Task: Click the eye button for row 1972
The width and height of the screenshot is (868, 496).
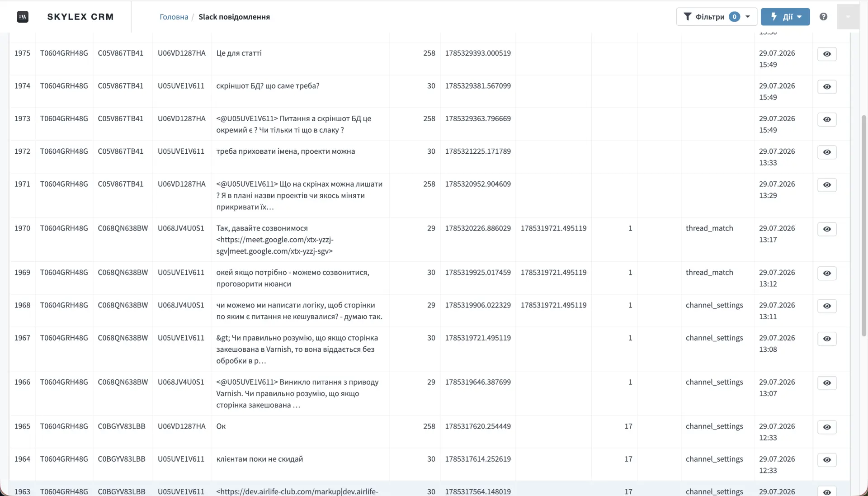Action: (x=827, y=152)
